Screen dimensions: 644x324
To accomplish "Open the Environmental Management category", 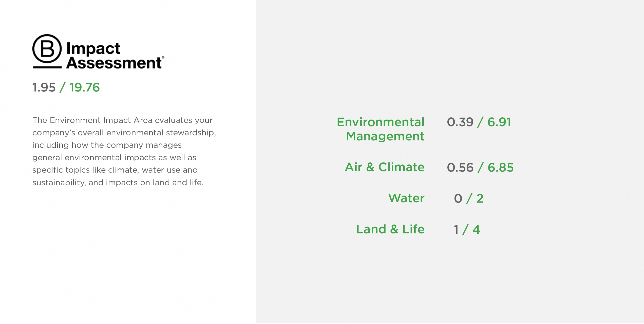I will click(x=381, y=129).
